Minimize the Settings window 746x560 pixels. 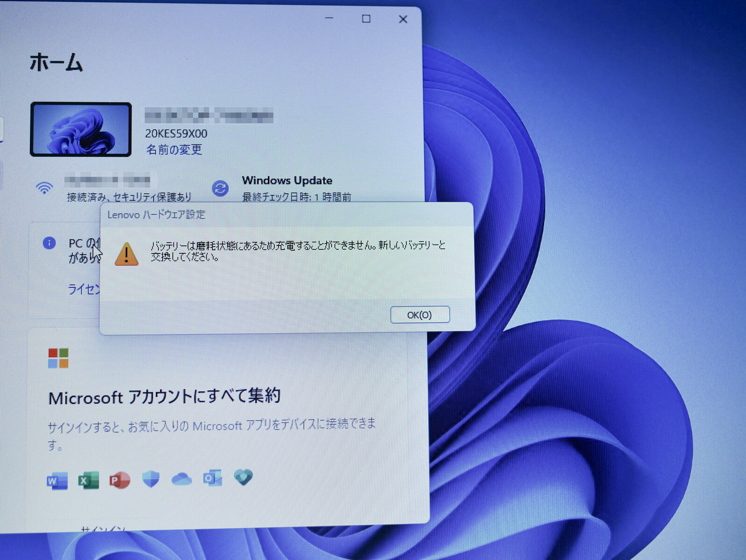(329, 18)
